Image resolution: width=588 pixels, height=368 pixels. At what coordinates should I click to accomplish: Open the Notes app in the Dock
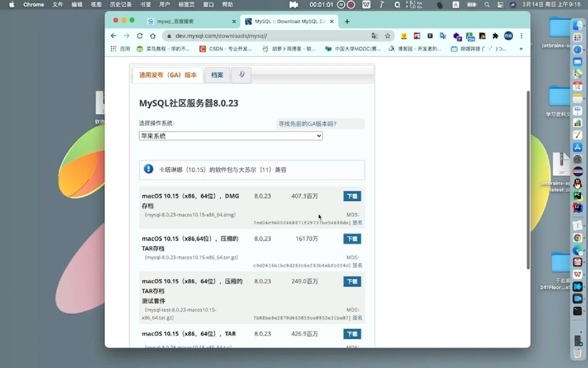pos(577,98)
